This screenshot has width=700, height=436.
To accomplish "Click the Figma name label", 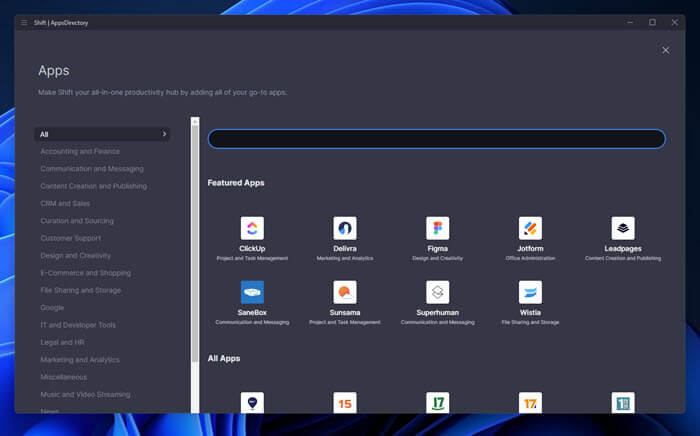I will click(438, 249).
